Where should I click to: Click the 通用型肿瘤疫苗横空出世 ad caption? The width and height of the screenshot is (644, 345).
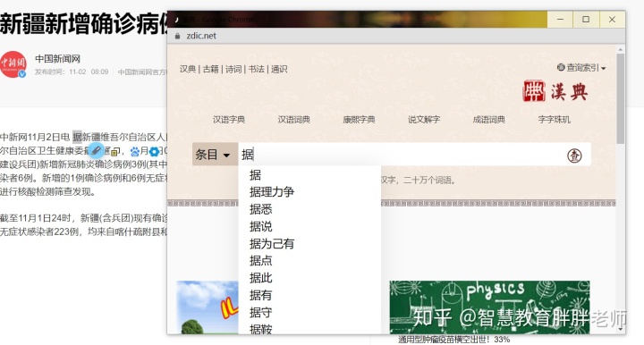coord(453,340)
